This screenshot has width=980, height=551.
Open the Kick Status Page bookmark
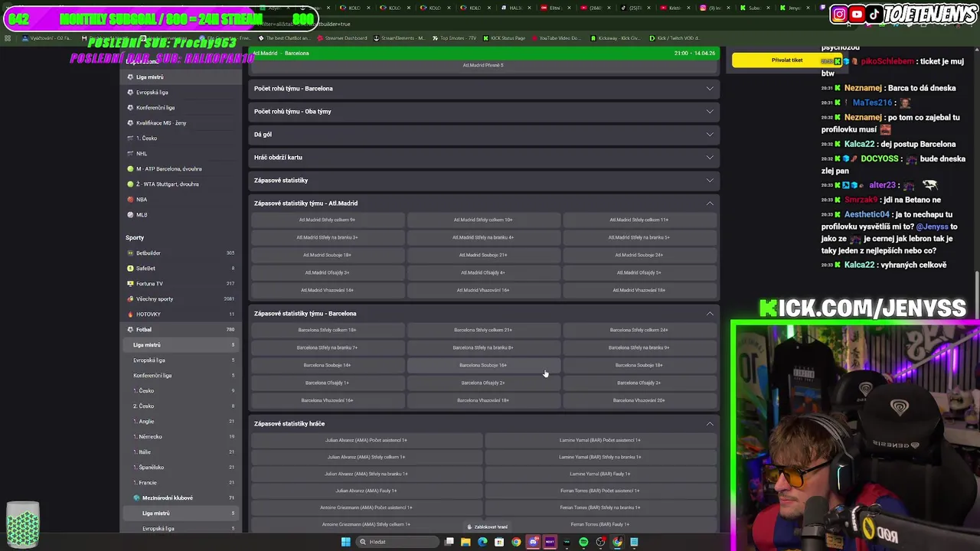pos(504,38)
